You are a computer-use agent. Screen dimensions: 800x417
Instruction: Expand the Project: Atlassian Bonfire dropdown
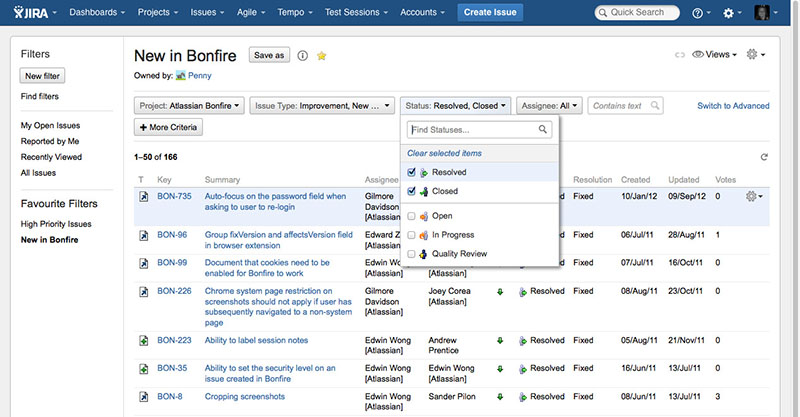pos(189,105)
